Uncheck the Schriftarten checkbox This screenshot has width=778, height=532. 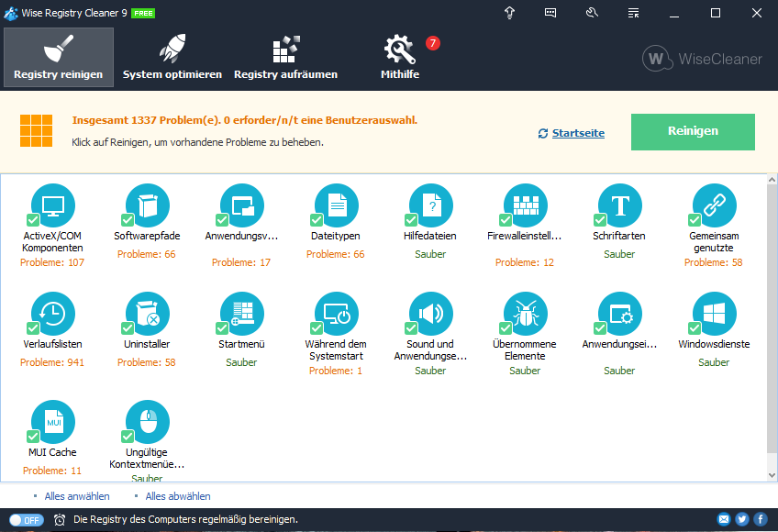[600, 220]
